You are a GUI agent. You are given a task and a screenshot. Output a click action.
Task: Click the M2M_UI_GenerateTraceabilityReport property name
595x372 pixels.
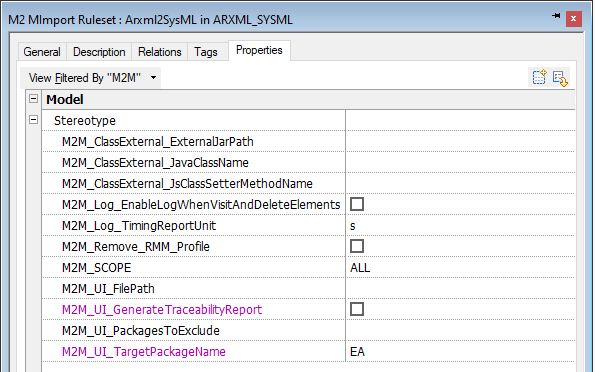162,310
